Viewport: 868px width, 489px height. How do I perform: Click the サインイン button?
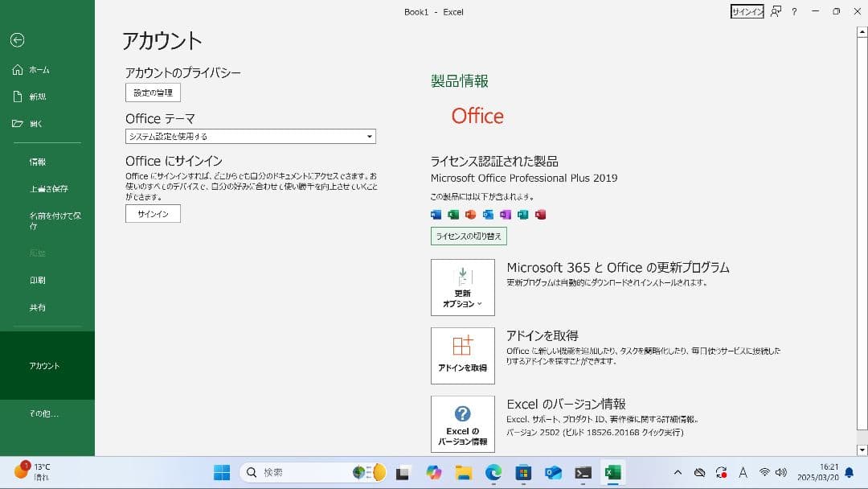[x=152, y=213]
